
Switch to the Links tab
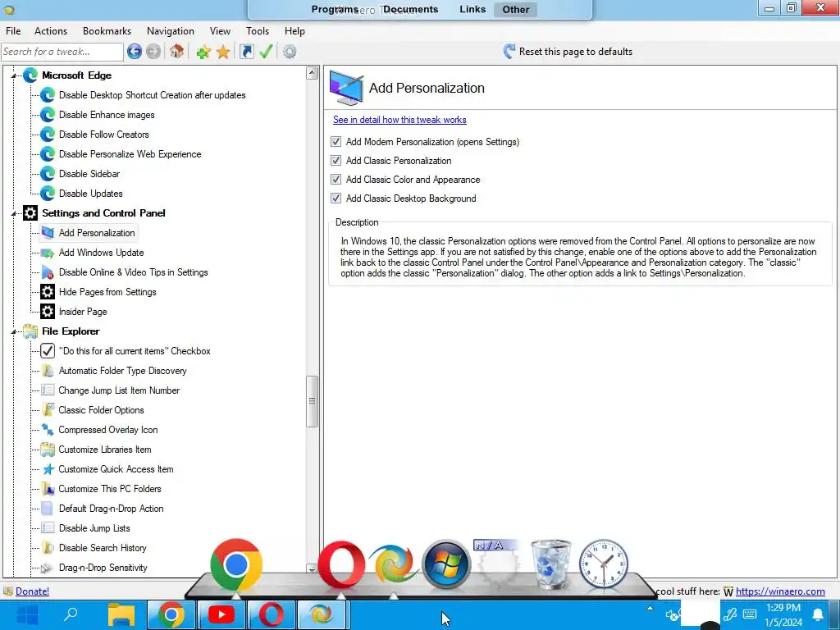coord(472,9)
